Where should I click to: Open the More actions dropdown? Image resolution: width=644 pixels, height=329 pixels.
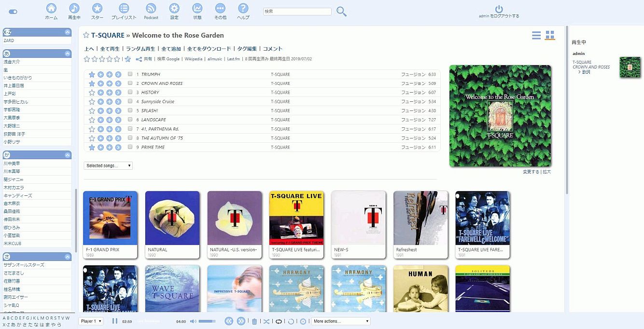pos(341,321)
